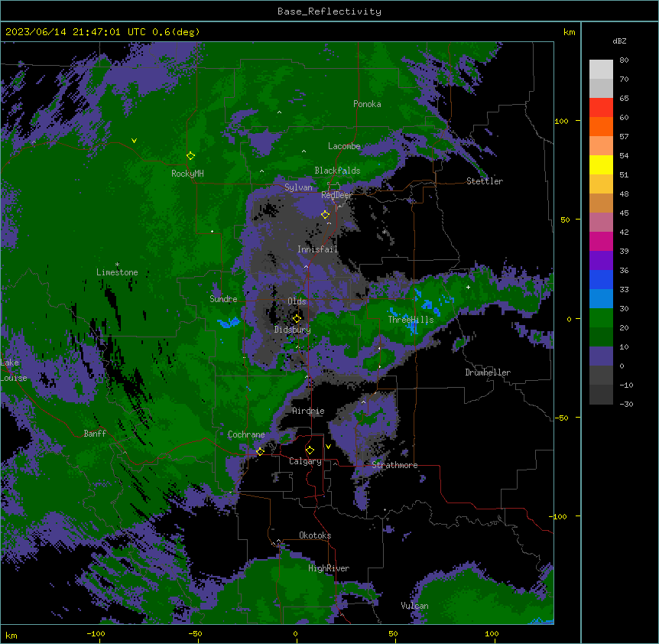
Task: Select the yellow diamond marker below RedDeer
Action: [x=325, y=215]
